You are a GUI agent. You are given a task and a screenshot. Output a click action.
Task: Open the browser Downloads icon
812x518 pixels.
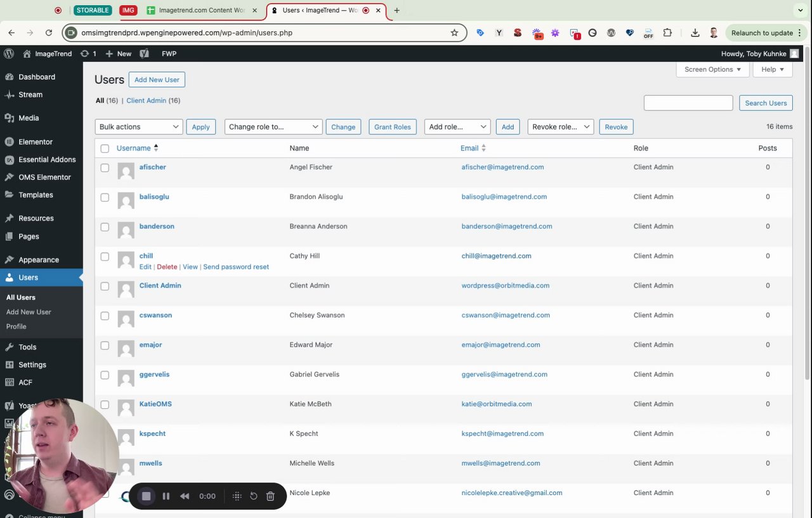(695, 32)
